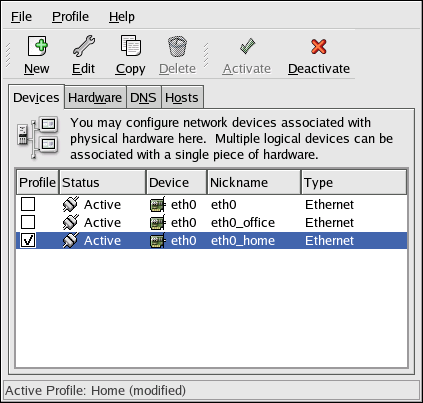Viewport: 423px width, 403px height.
Task: Uncheck the eth0_home profile checkbox
Action: tap(28, 240)
